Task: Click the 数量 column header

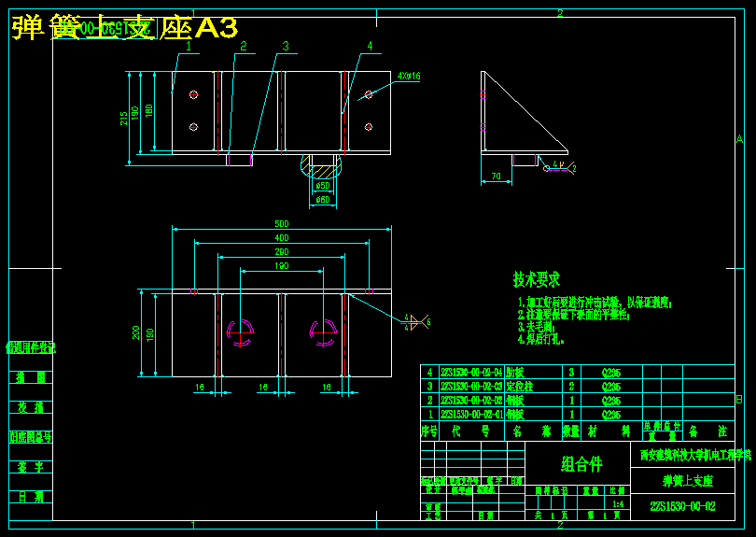Action: coord(571,431)
